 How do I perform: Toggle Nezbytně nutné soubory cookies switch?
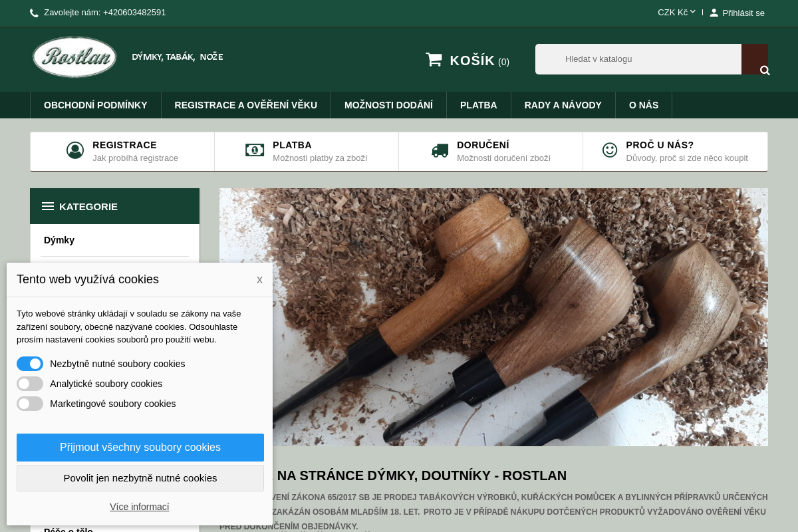(30, 364)
